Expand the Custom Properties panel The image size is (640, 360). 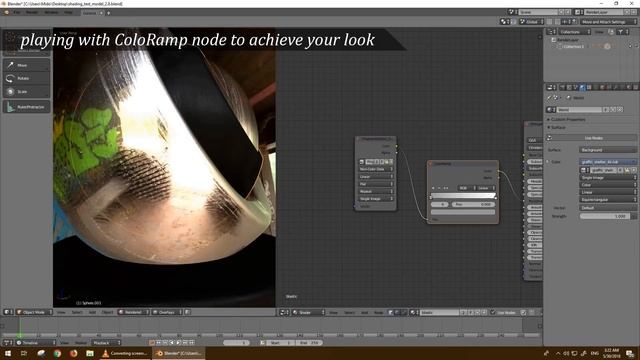tap(567, 120)
